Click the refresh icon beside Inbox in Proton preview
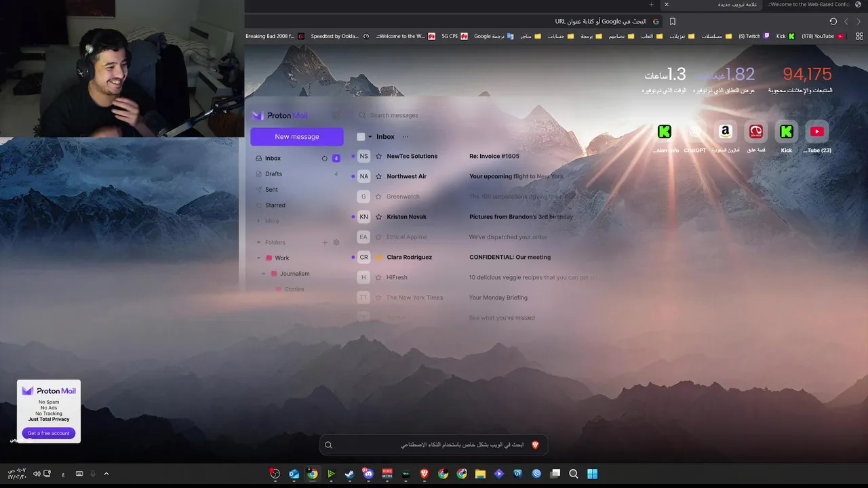This screenshot has height=488, width=868. coord(324,159)
